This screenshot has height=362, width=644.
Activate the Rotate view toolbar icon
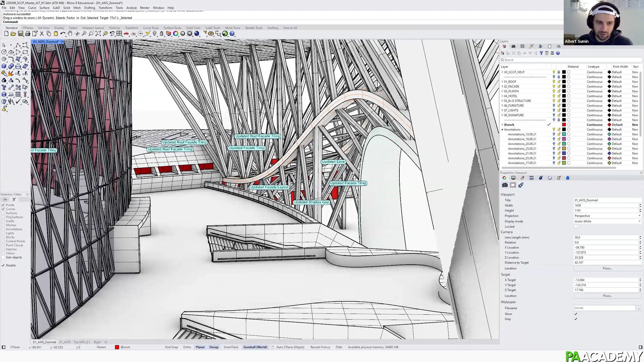(77, 34)
